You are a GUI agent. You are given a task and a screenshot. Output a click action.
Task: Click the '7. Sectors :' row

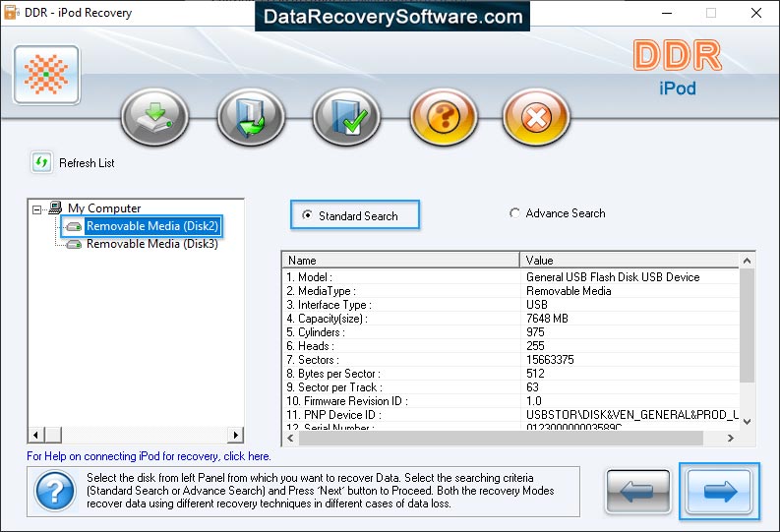[510, 360]
